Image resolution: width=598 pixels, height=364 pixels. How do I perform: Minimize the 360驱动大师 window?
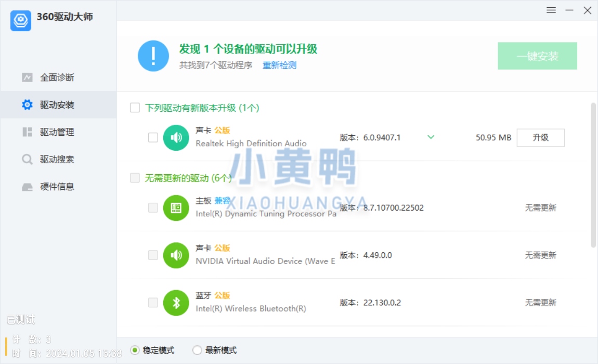pos(569,10)
